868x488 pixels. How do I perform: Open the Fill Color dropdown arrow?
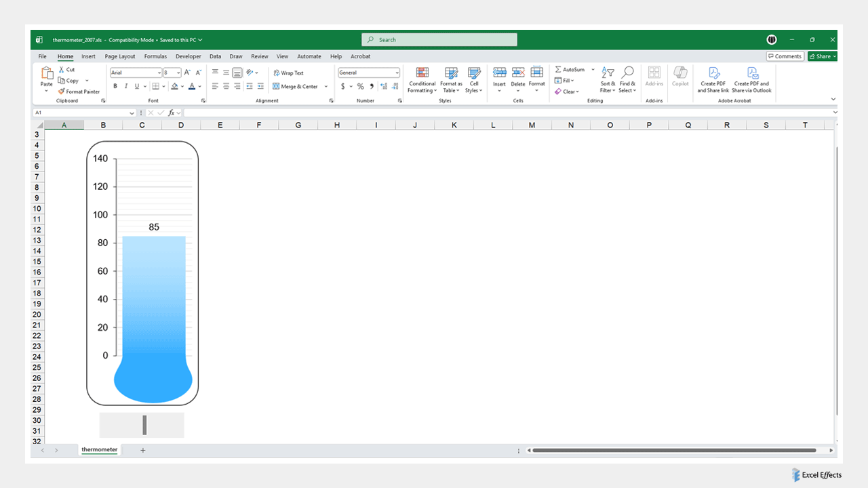pyautogui.click(x=182, y=86)
